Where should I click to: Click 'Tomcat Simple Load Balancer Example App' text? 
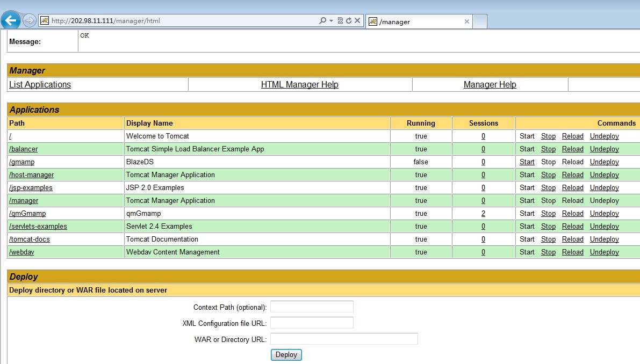(x=195, y=149)
